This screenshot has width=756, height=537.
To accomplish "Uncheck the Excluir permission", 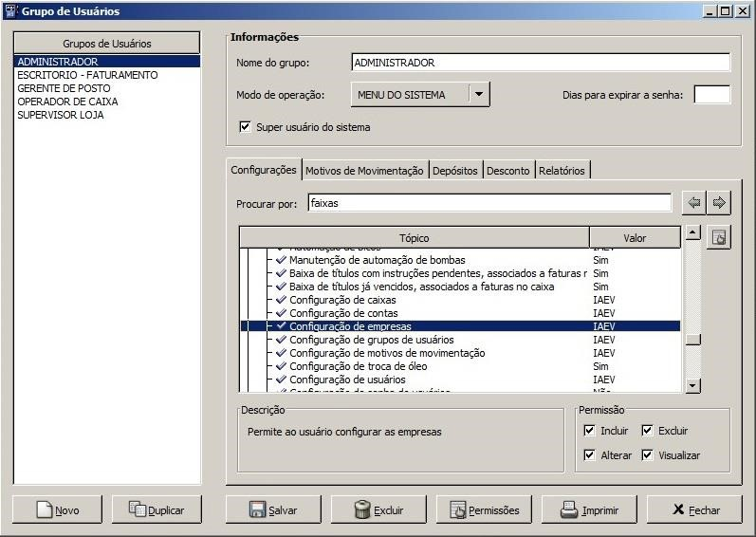I will tap(647, 430).
